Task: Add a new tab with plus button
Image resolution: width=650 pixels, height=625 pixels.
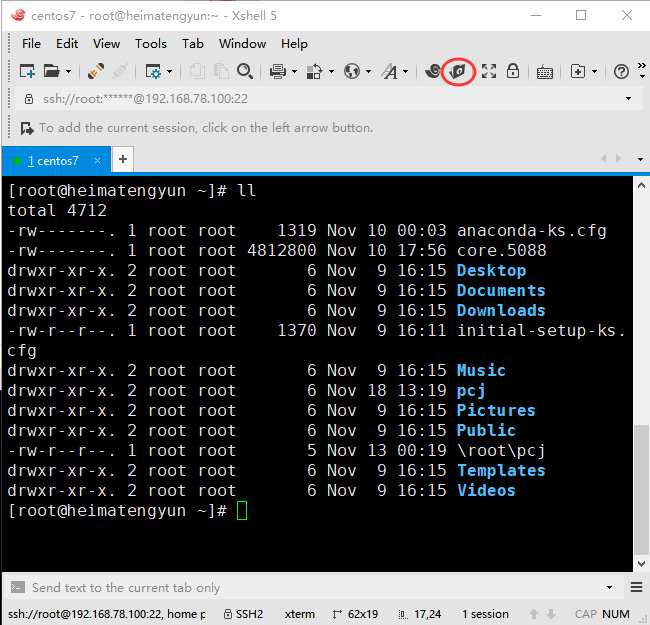Action: tap(123, 159)
